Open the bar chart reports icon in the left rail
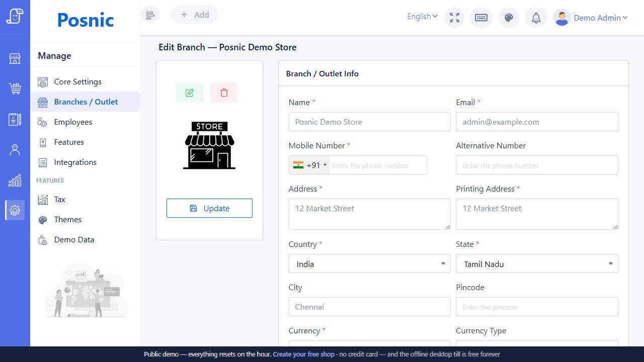 [x=15, y=180]
